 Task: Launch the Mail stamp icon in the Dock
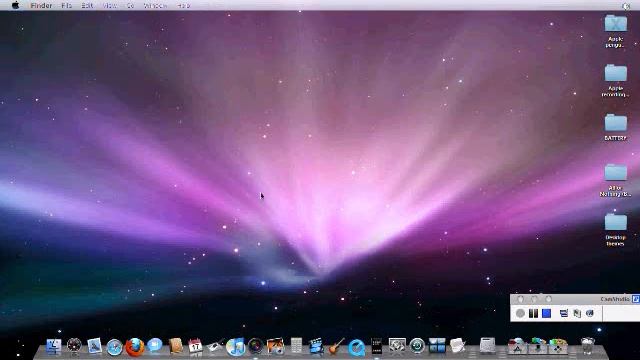click(x=94, y=346)
